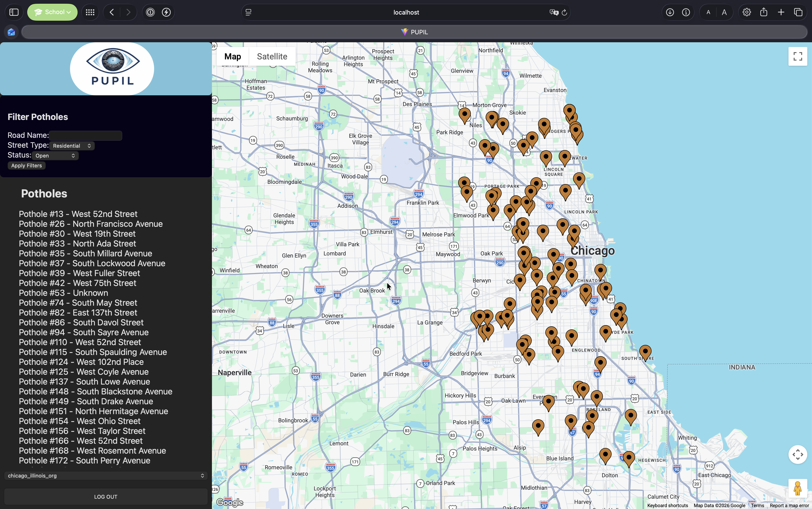Viewport: 812px width, 509px height.
Task: Open the browser share icon
Action: [764, 12]
